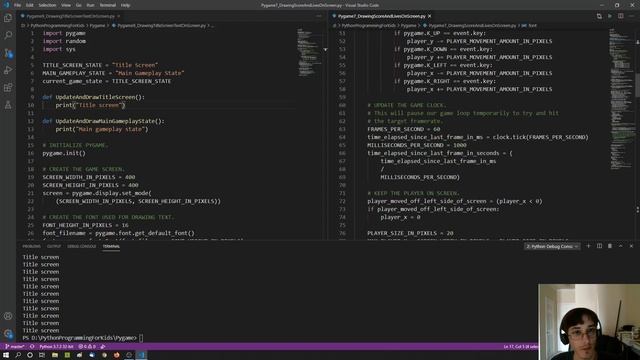Image resolution: width=640 pixels, height=360 pixels.
Task: Select Python interpreter in status bar
Action: [56, 347]
